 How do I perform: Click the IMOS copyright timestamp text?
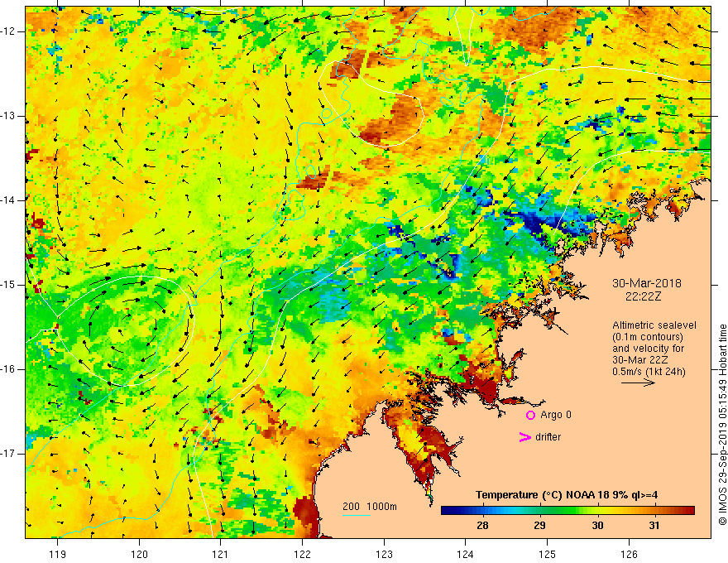[x=722, y=425]
